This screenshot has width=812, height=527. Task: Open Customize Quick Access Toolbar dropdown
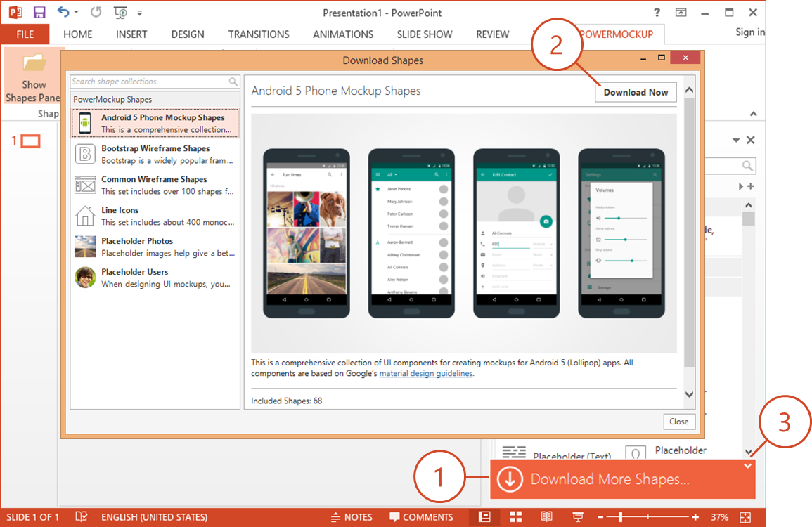point(140,13)
